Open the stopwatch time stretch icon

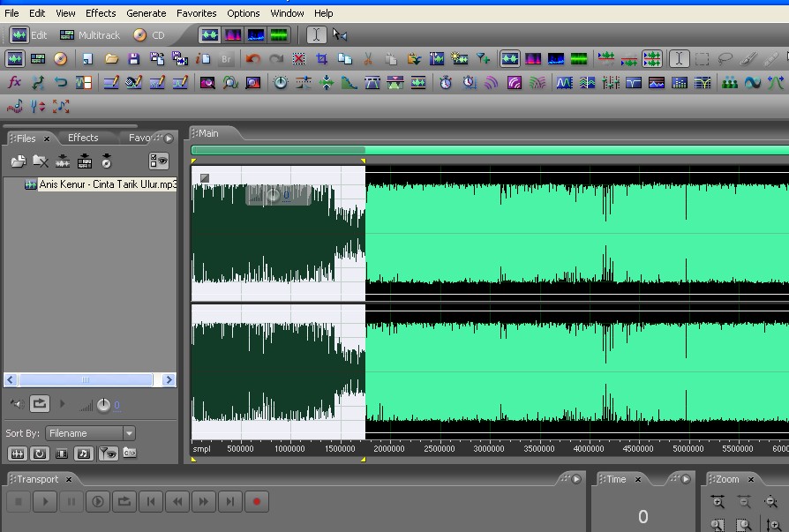coord(446,82)
